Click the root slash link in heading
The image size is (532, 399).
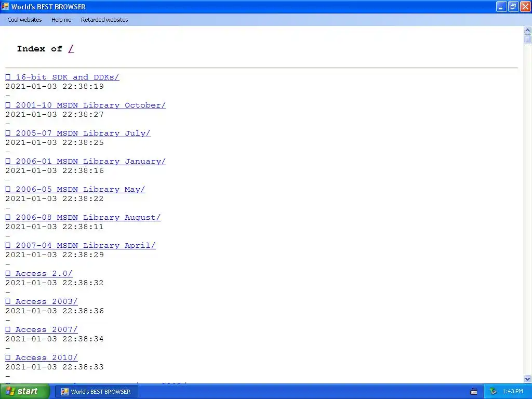pyautogui.click(x=71, y=49)
